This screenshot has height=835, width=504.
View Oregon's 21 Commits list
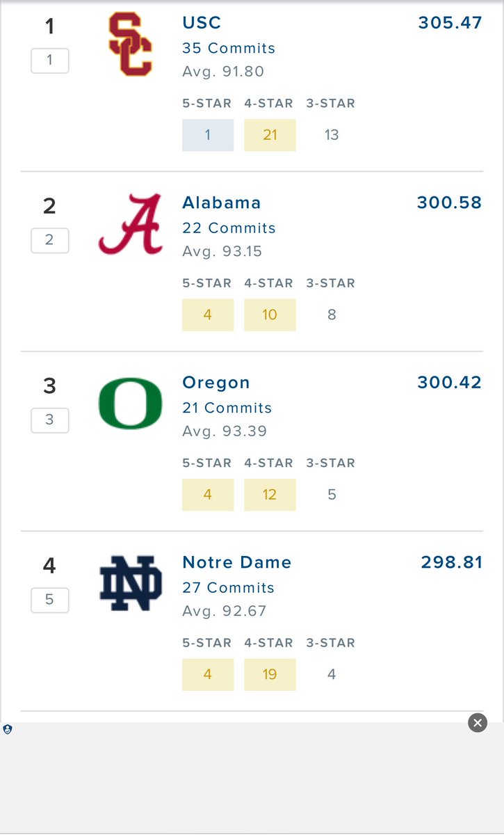point(227,408)
